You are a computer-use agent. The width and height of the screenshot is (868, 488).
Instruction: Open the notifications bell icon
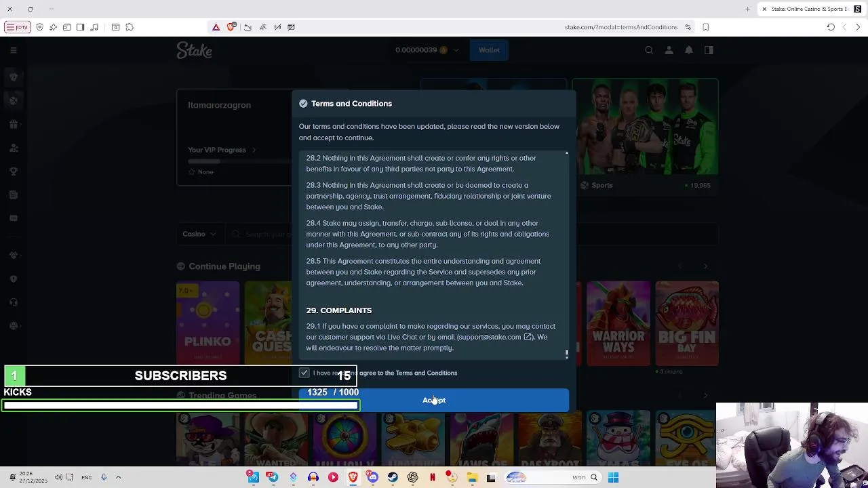point(688,50)
